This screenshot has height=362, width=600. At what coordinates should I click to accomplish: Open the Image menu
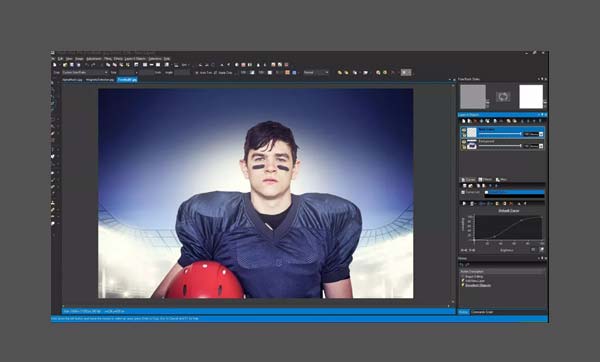(x=79, y=59)
